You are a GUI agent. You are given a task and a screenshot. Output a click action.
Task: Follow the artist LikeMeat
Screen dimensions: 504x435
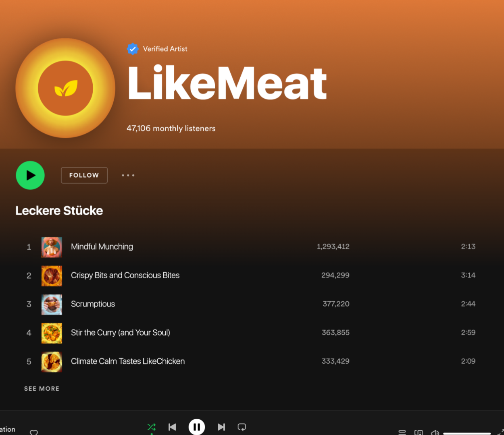pos(84,175)
